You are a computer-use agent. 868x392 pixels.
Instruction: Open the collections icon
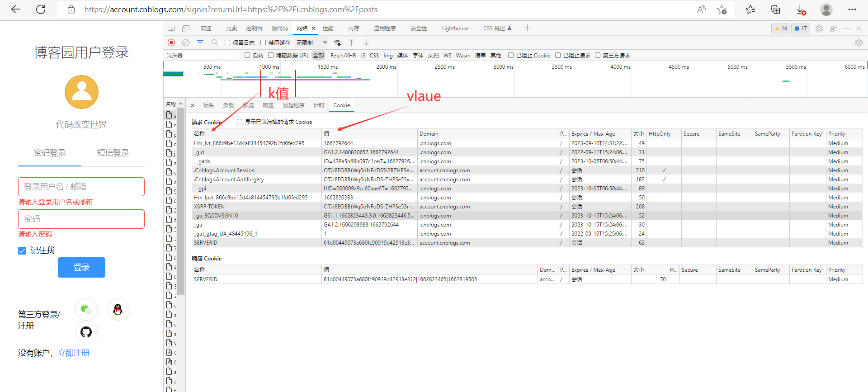[775, 9]
